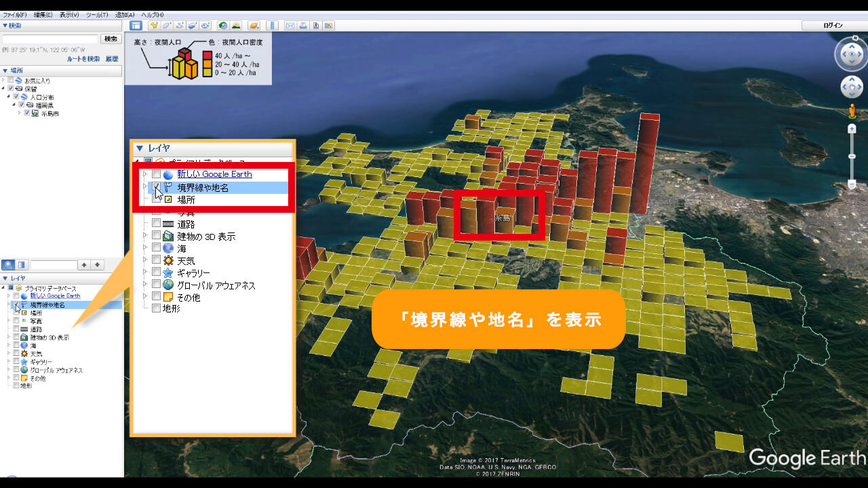Open the 編集(E) menu
Viewport: 868px width, 488px height.
click(x=43, y=14)
